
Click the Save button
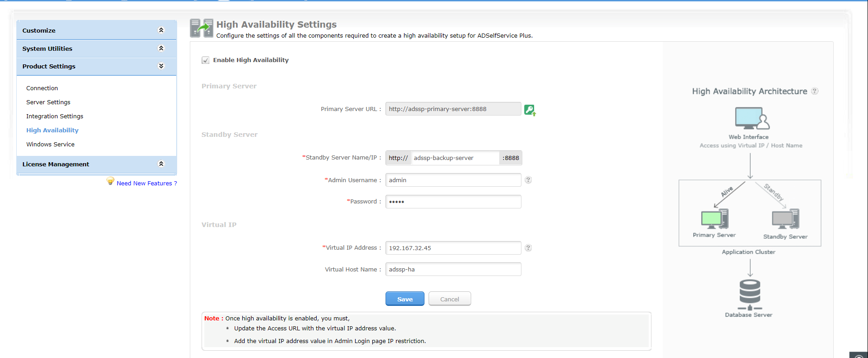point(405,299)
